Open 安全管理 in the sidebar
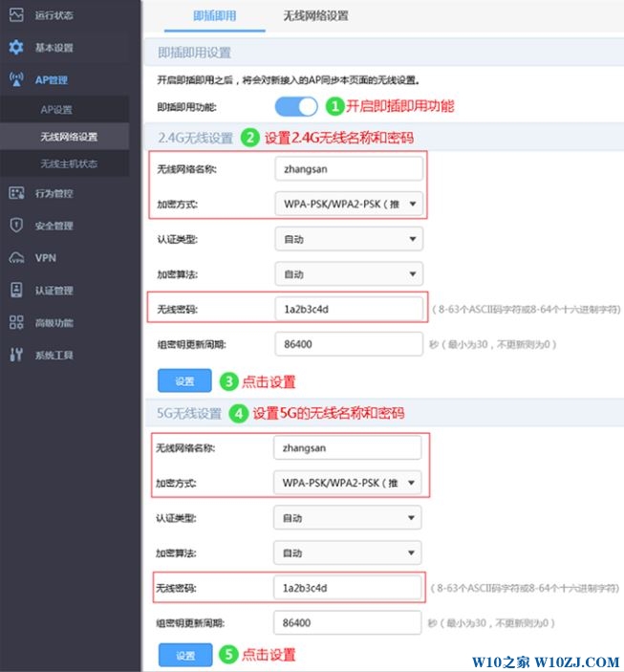 click(54, 226)
